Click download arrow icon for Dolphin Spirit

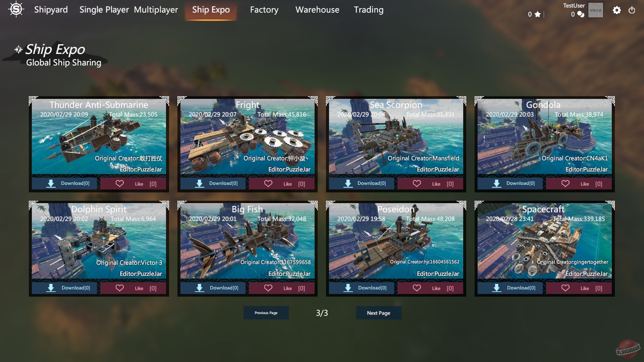click(x=51, y=288)
